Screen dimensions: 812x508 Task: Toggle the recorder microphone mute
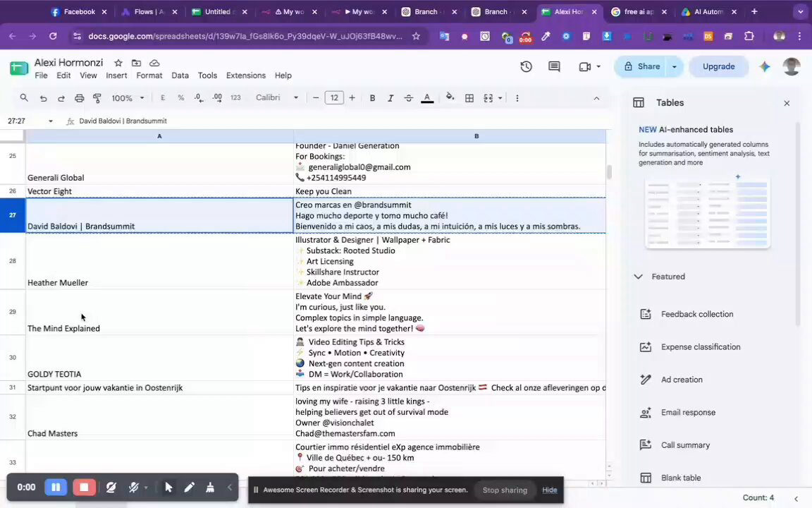[134, 488]
